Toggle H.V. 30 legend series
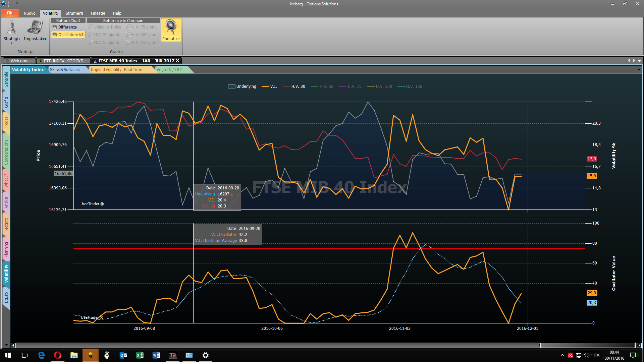 pos(294,86)
